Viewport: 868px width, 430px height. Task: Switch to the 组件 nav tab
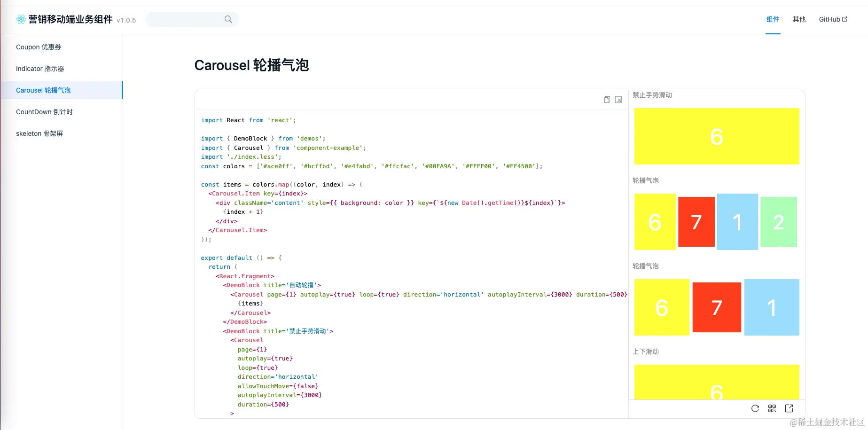pyautogui.click(x=773, y=19)
